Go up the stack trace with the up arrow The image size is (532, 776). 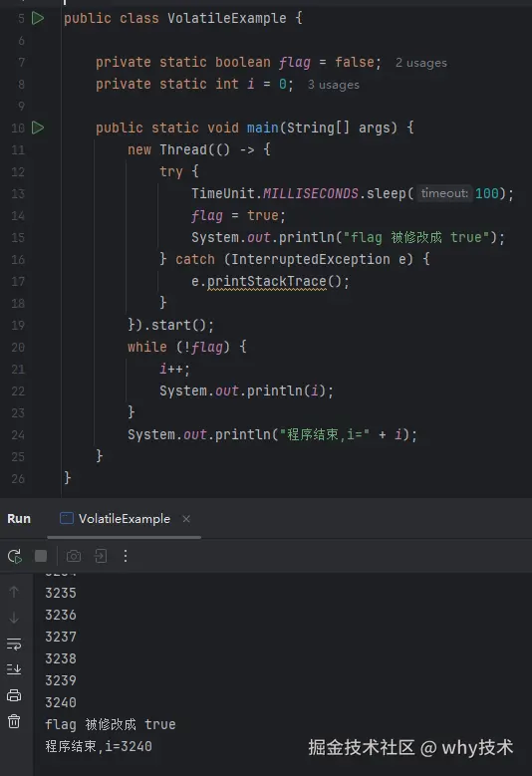click(14, 592)
